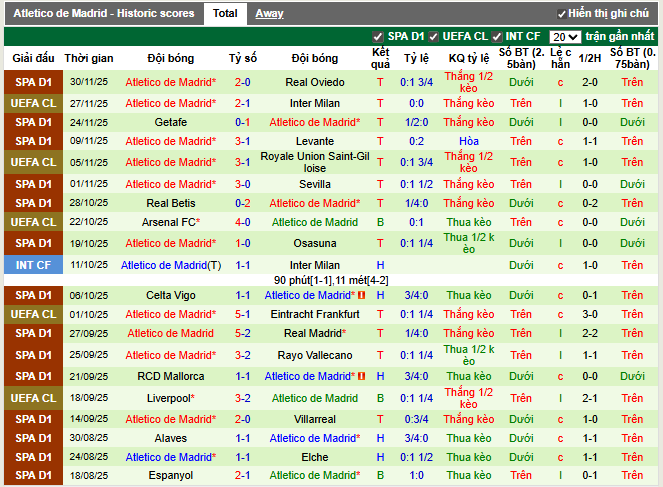
Task: Click the Giải đấu column header
Action: [33, 58]
